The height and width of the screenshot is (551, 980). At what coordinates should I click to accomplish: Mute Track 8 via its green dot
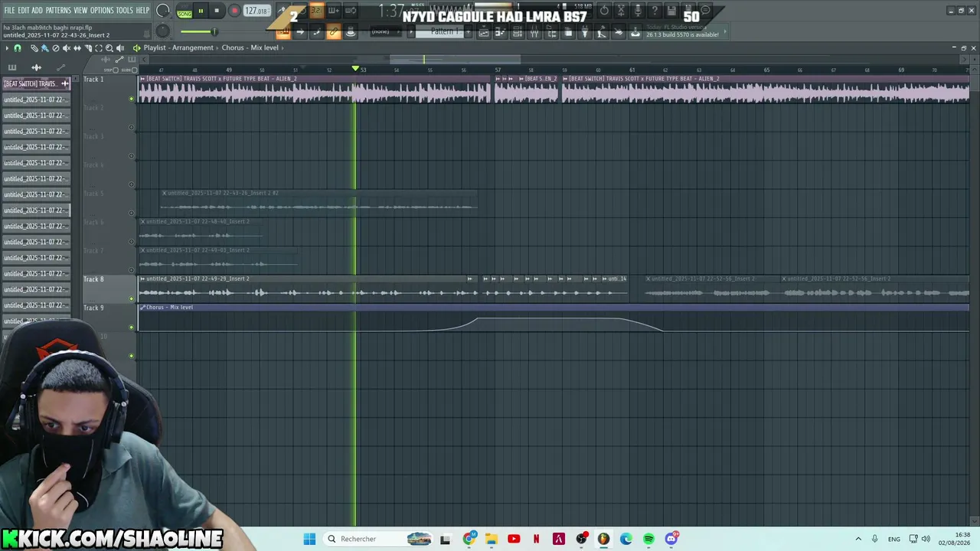click(x=132, y=298)
